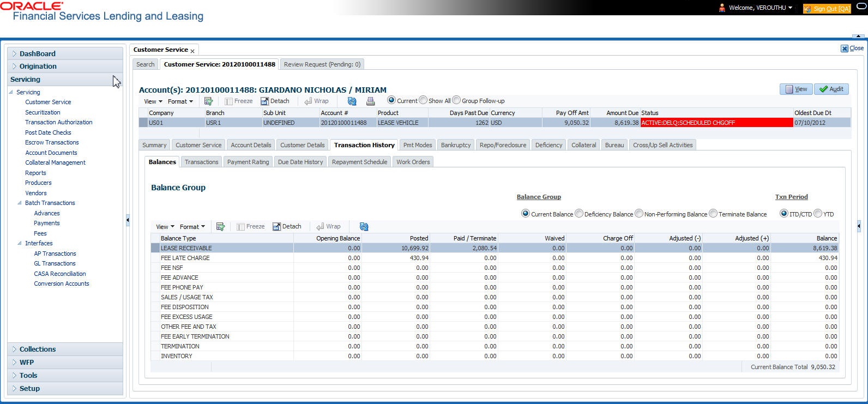Click Wrap in the accounts toolbar

pyautogui.click(x=316, y=101)
